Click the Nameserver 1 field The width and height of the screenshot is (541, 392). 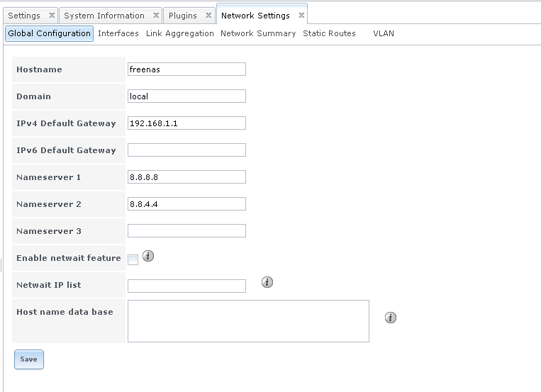coord(186,177)
